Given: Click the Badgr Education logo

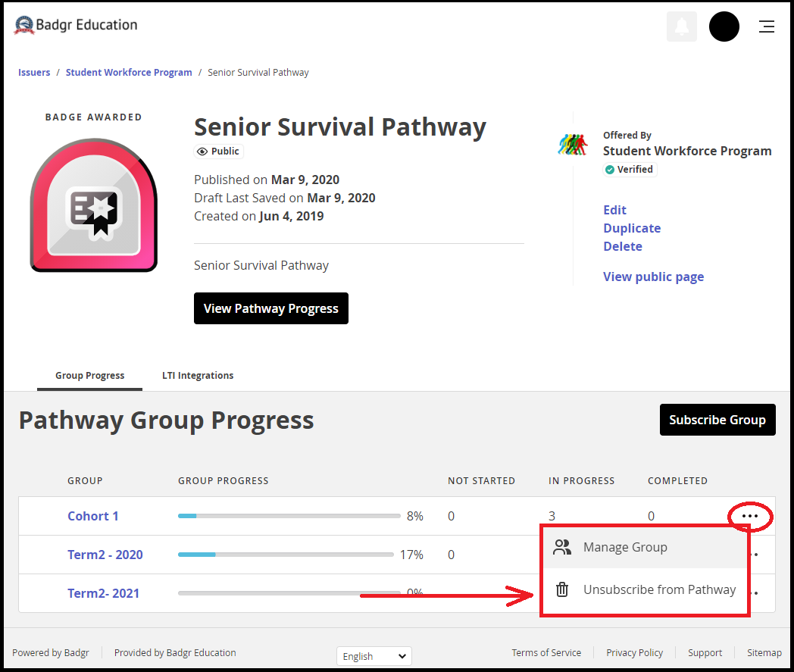Looking at the screenshot, I should coord(76,25).
